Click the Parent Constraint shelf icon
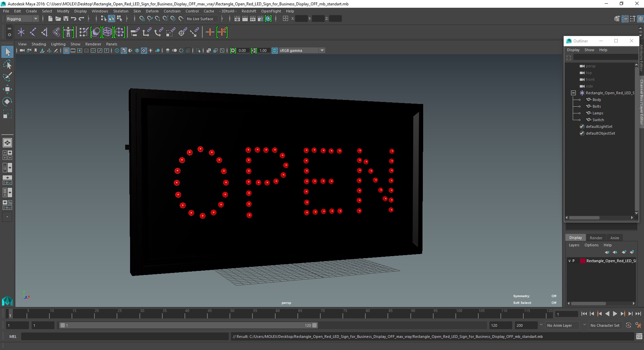This screenshot has height=350, width=644. 135,32
